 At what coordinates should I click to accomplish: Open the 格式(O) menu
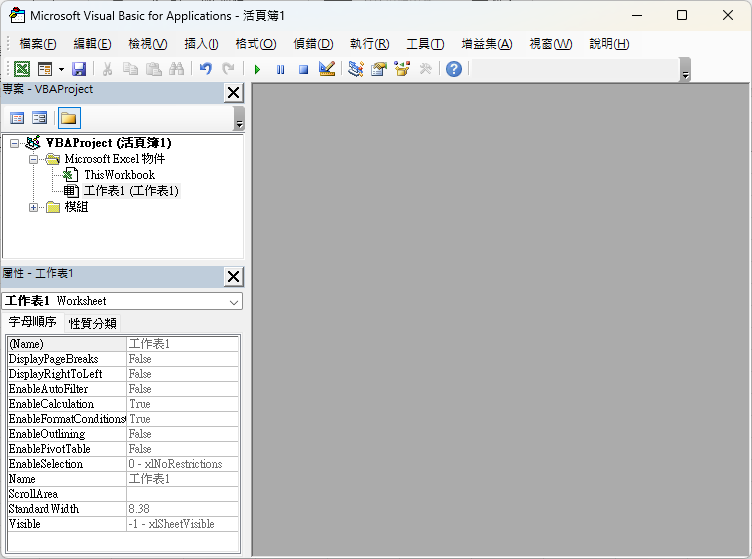point(256,44)
